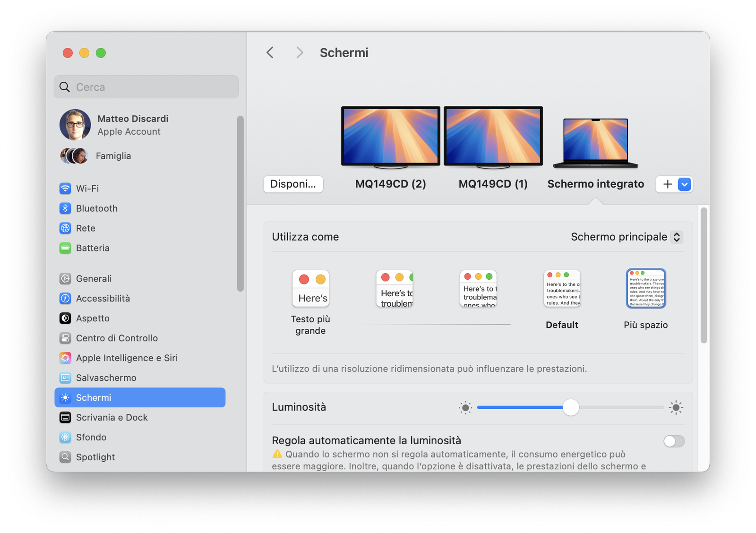Open Scrivania e Dock icon
Image resolution: width=756 pixels, height=533 pixels.
[65, 418]
